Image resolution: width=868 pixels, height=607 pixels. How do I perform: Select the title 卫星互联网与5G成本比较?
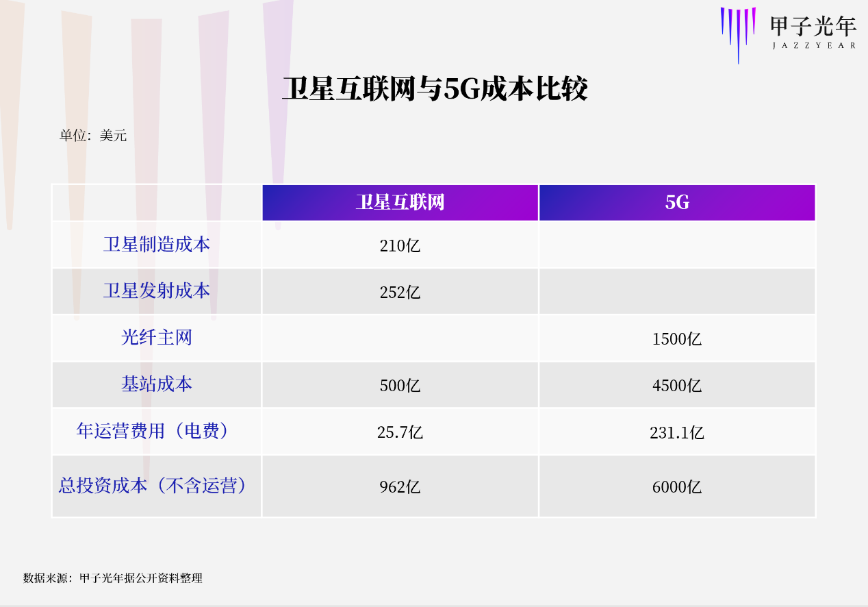[435, 90]
